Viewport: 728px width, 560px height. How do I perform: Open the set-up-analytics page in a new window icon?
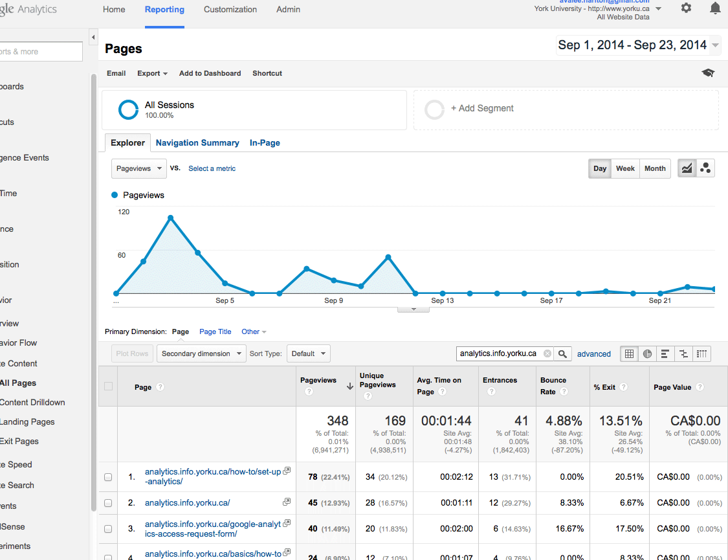click(x=287, y=471)
